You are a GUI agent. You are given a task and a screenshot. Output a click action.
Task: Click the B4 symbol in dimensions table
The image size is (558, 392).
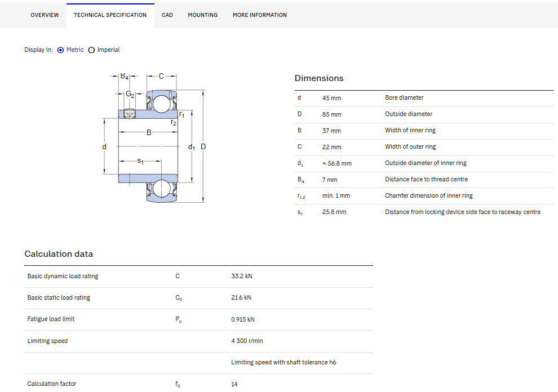click(301, 180)
